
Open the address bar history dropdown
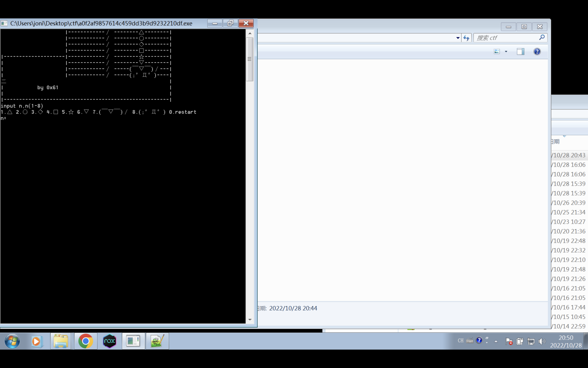coord(458,38)
